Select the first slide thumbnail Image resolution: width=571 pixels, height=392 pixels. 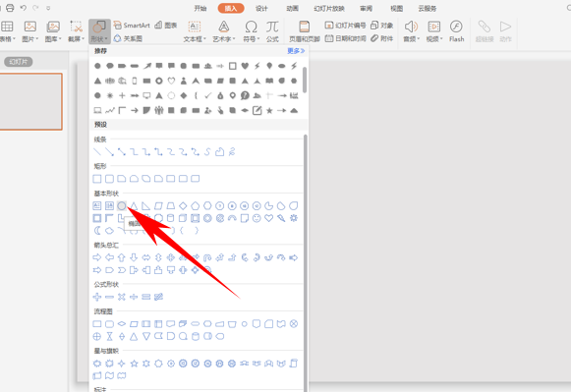pos(30,101)
